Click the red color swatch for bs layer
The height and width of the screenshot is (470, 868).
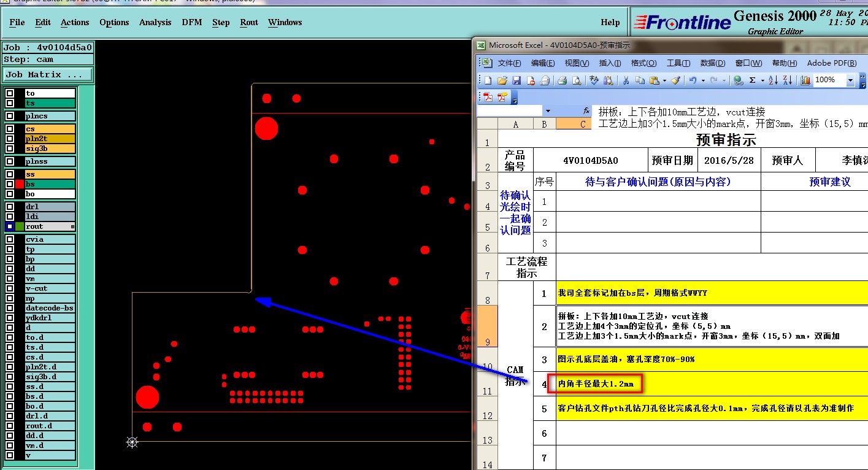coord(20,184)
